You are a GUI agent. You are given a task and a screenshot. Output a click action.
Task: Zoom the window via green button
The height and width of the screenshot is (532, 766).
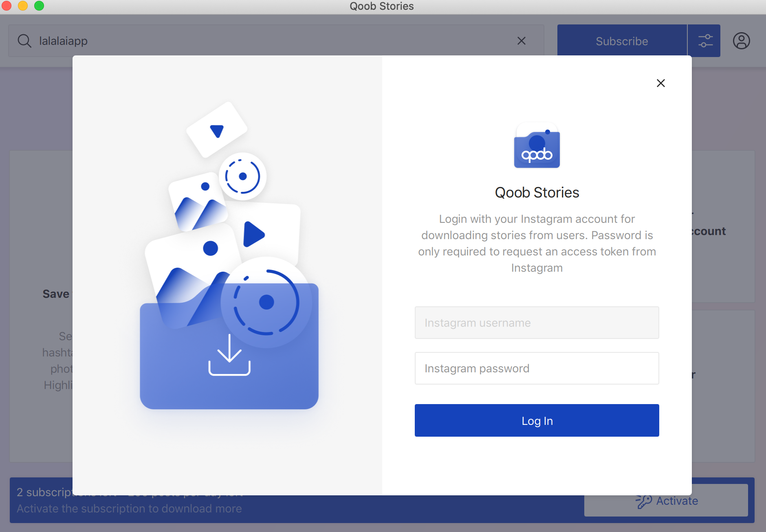(39, 6)
